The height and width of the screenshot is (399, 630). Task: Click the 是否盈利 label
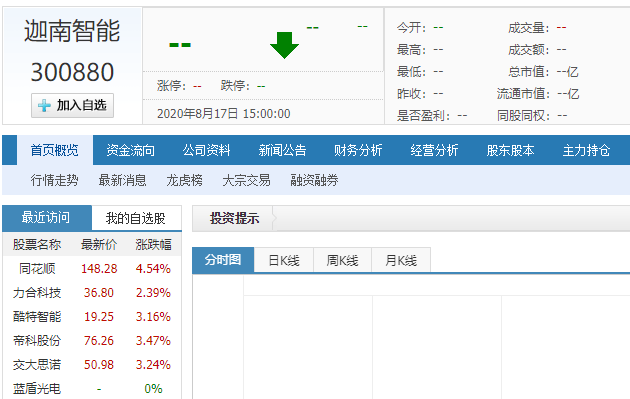[x=423, y=116]
